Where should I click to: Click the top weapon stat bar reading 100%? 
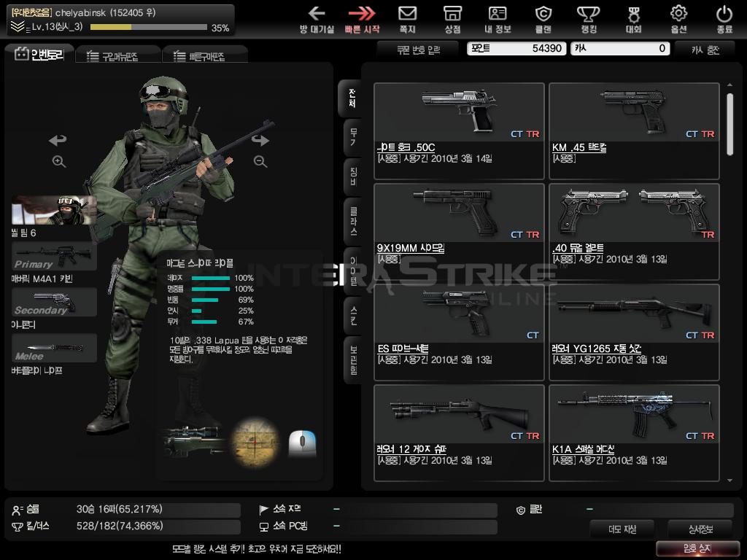(211, 278)
